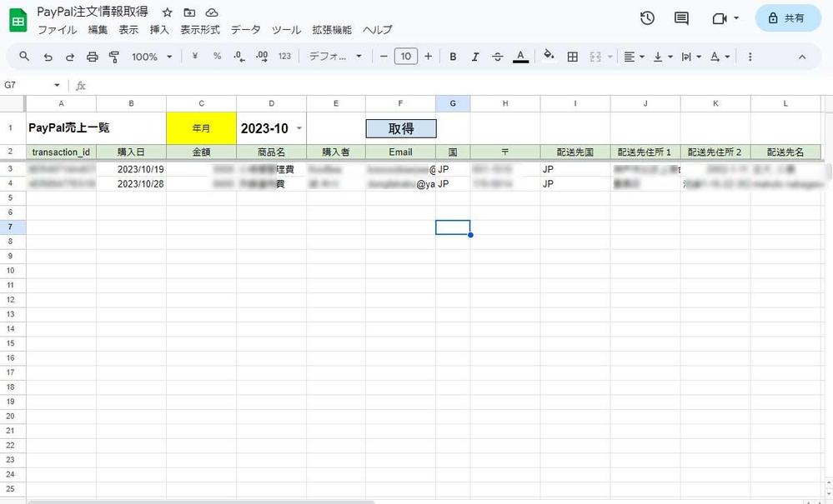Increase font size with plus button

(x=429, y=57)
